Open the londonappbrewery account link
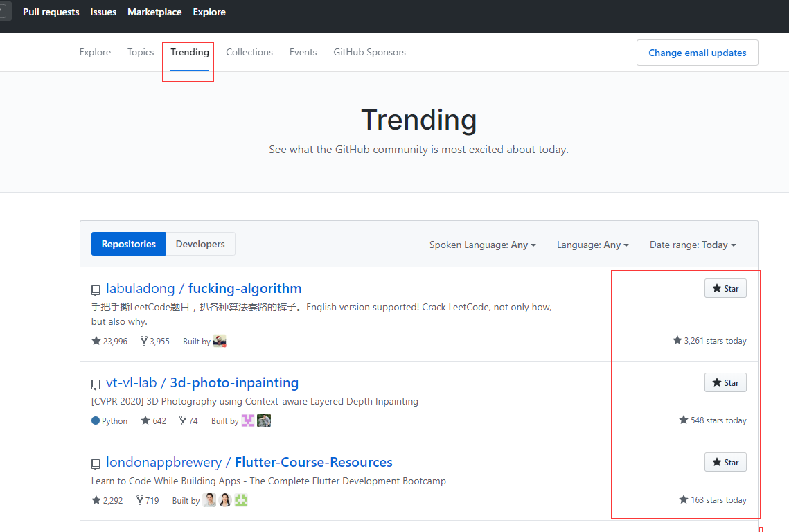This screenshot has height=532, width=789. tap(164, 462)
